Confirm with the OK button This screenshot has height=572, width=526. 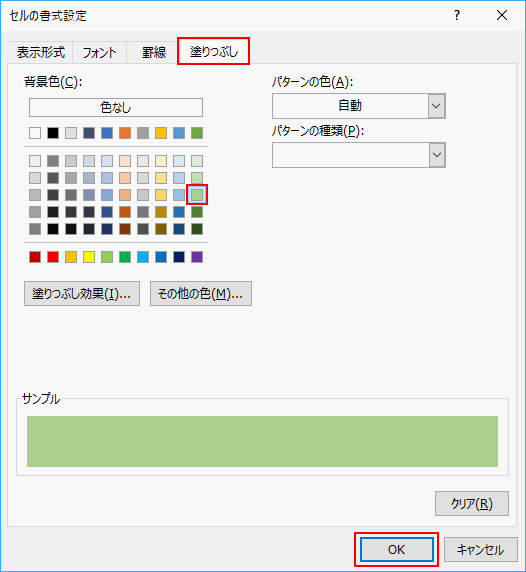397,549
